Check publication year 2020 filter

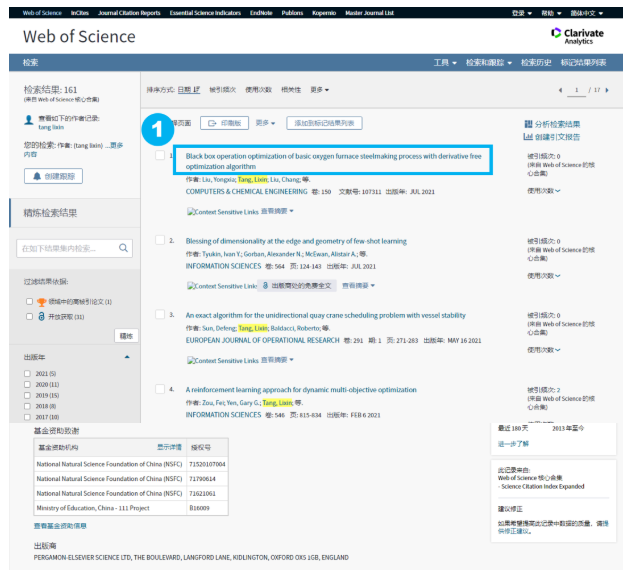27,384
